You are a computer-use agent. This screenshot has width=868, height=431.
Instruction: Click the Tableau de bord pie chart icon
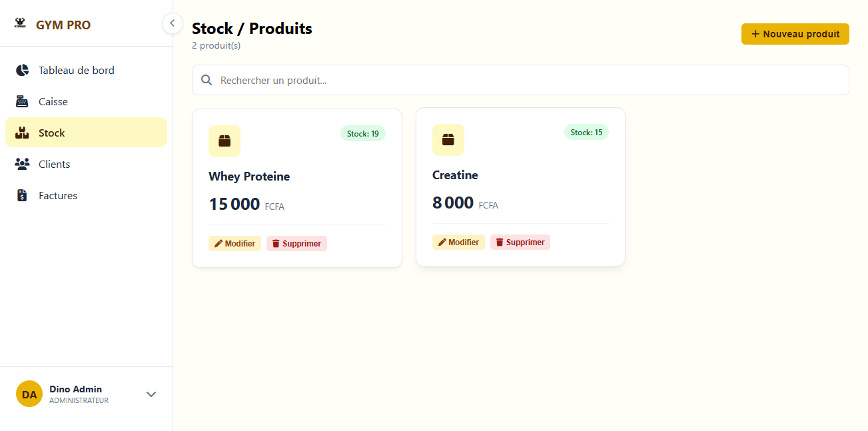click(23, 70)
